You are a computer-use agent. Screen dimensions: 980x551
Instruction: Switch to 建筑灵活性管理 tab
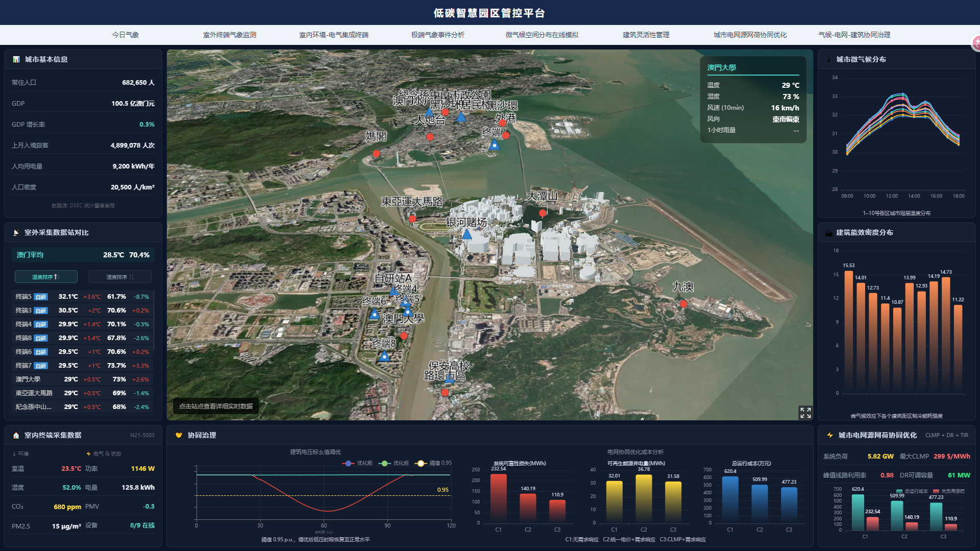646,35
